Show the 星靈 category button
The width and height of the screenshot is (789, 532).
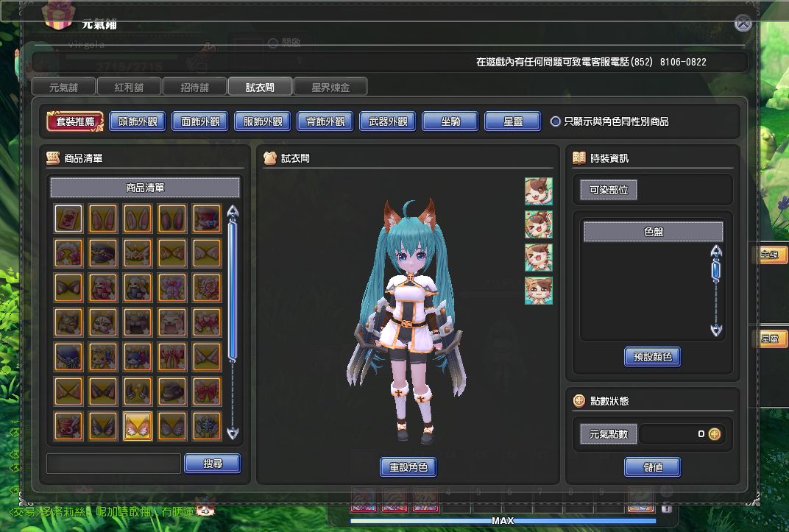tap(513, 121)
